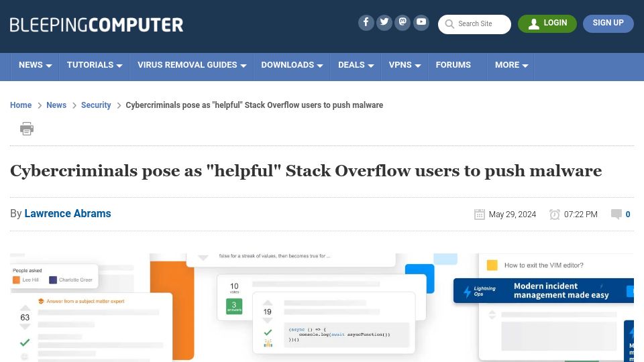Click the SIGN UP button

click(608, 23)
